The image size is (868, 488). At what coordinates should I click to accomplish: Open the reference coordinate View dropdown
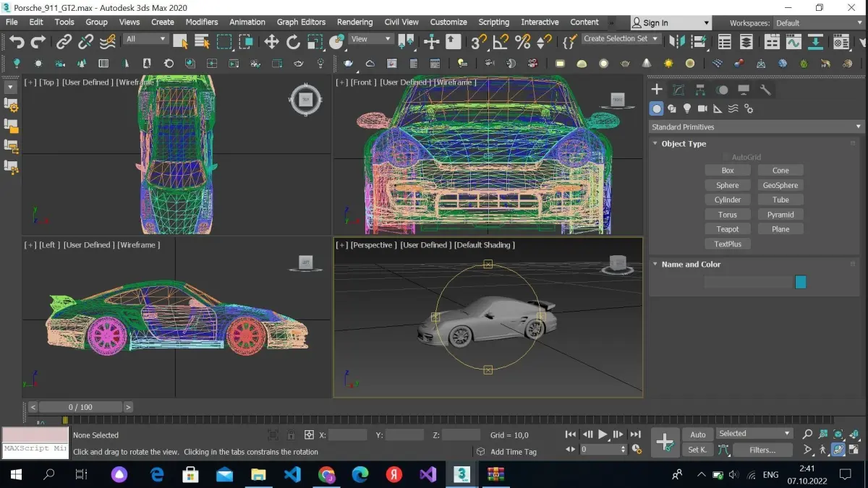(371, 39)
